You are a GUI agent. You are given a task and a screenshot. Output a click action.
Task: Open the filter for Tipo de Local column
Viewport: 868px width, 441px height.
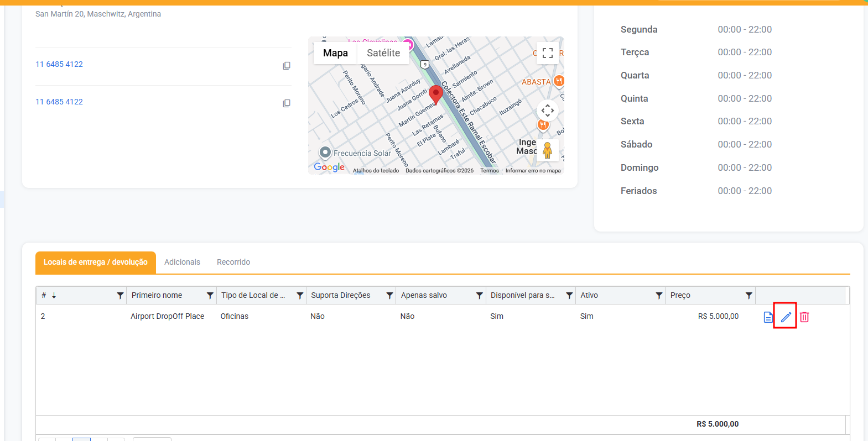pos(300,296)
